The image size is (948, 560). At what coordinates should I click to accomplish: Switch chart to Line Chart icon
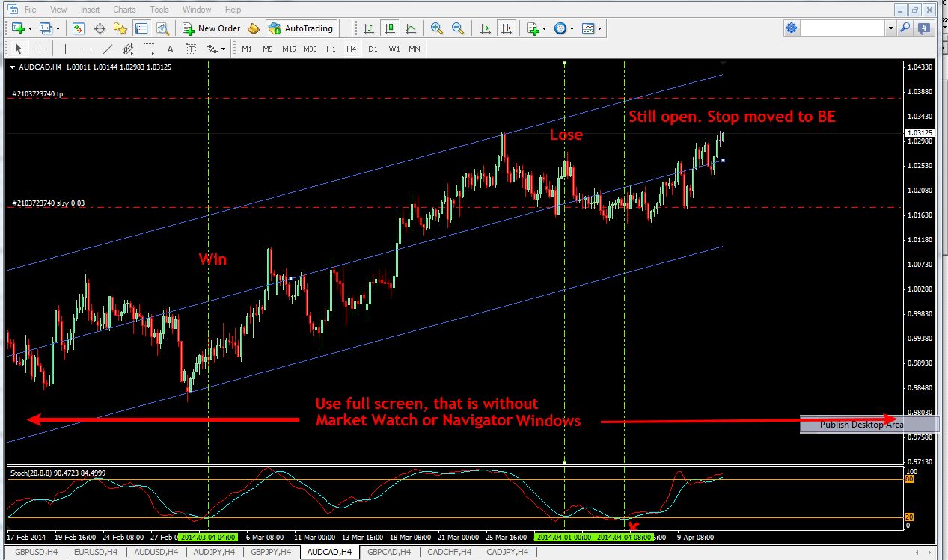[x=410, y=28]
